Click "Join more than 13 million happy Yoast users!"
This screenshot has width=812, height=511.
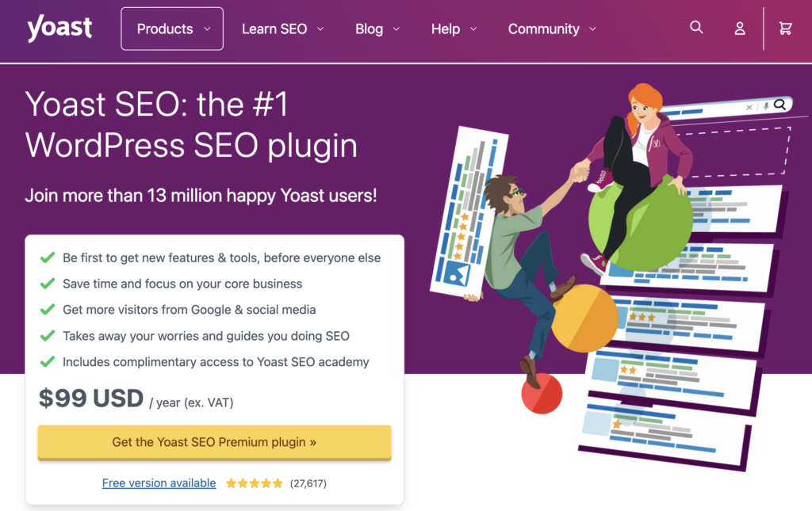point(201,196)
